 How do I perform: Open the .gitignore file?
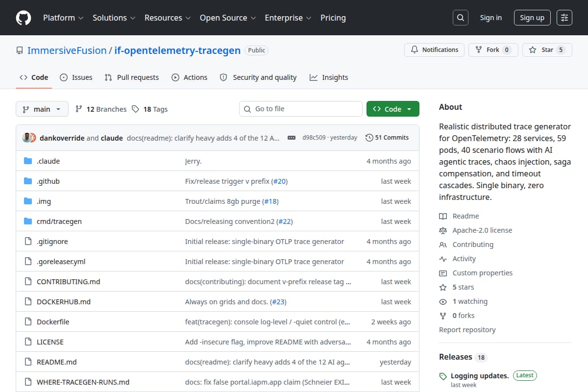pos(52,242)
